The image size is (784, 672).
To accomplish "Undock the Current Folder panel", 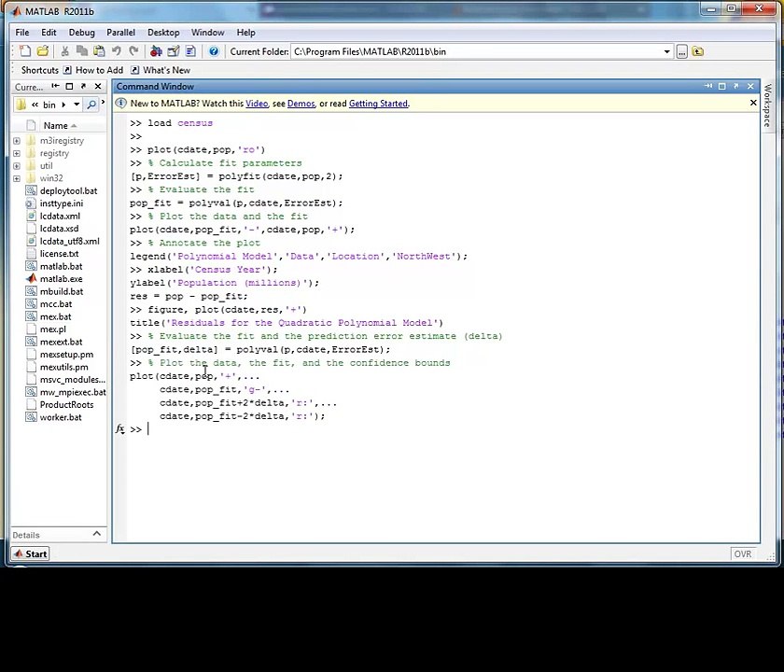I will [x=83, y=86].
